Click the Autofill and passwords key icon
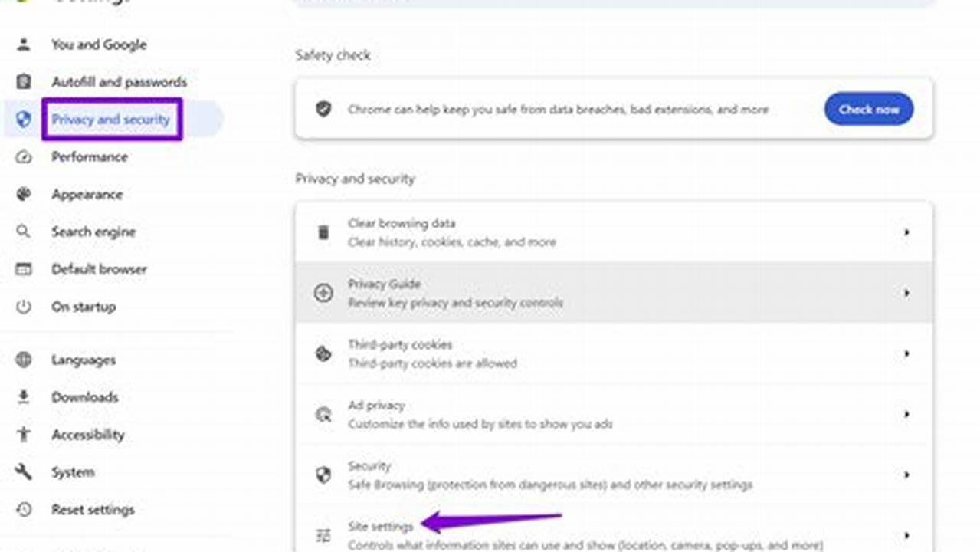 pos(24,82)
